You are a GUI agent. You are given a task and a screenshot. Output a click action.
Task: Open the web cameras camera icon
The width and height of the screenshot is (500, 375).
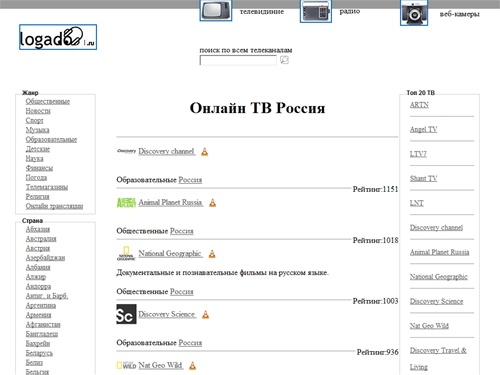pos(414,13)
